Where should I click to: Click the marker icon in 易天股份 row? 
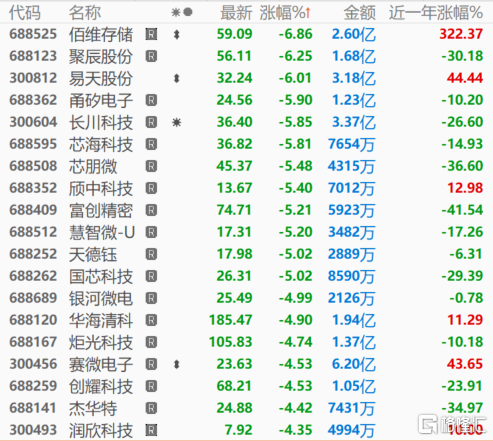pos(177,78)
